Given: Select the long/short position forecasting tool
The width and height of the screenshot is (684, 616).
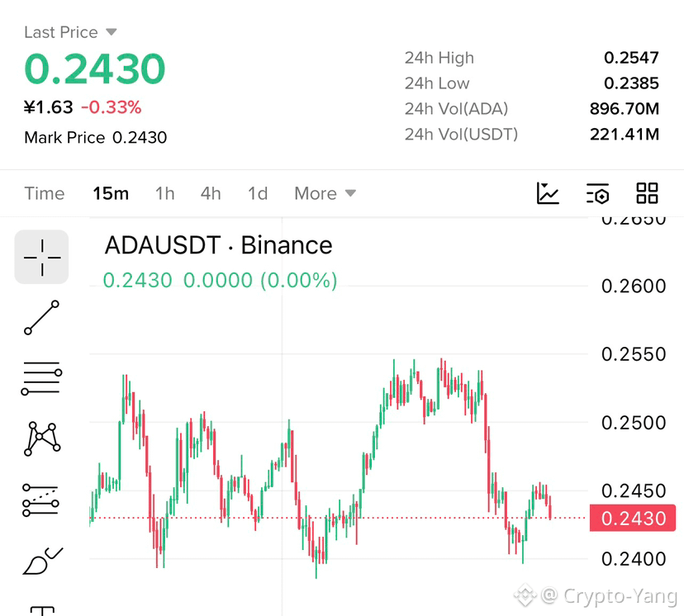Looking at the screenshot, I should 40,500.
